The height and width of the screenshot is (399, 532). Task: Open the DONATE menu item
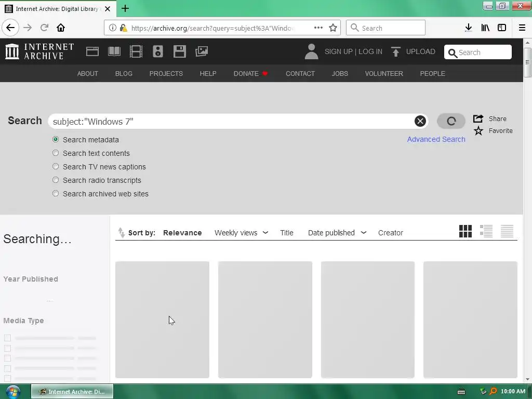click(x=251, y=74)
